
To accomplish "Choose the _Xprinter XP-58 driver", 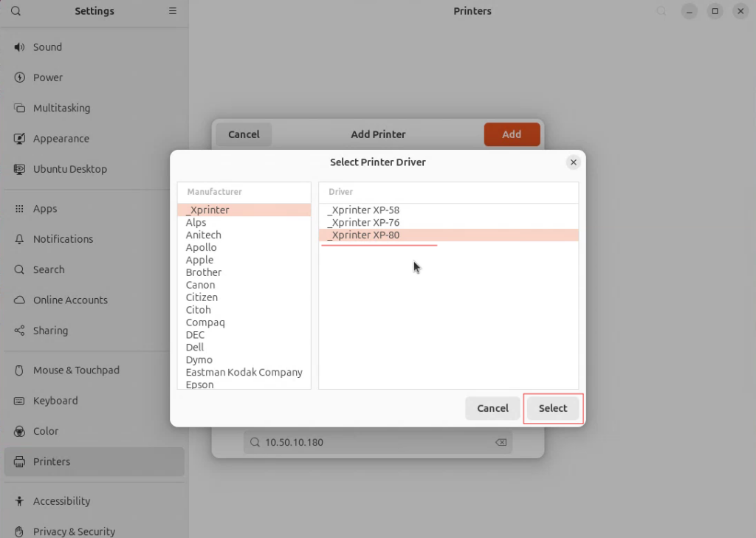I will [x=363, y=210].
